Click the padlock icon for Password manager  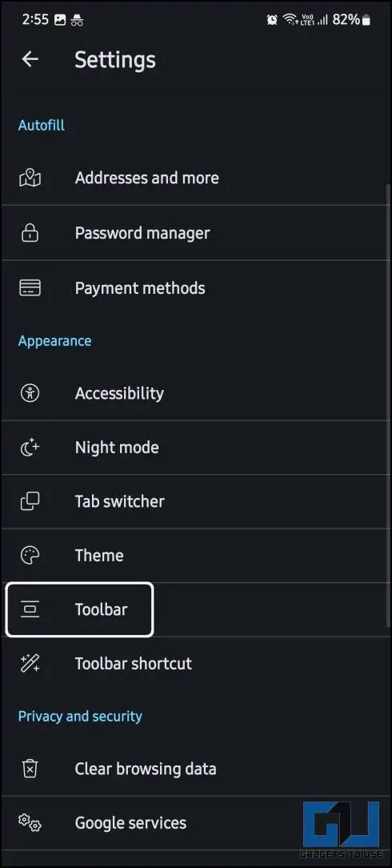(x=30, y=232)
